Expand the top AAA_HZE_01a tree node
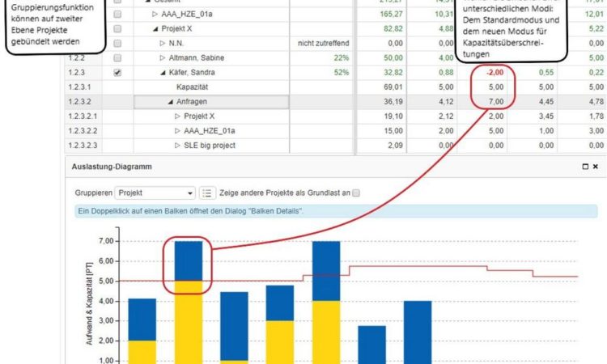 pos(155,14)
